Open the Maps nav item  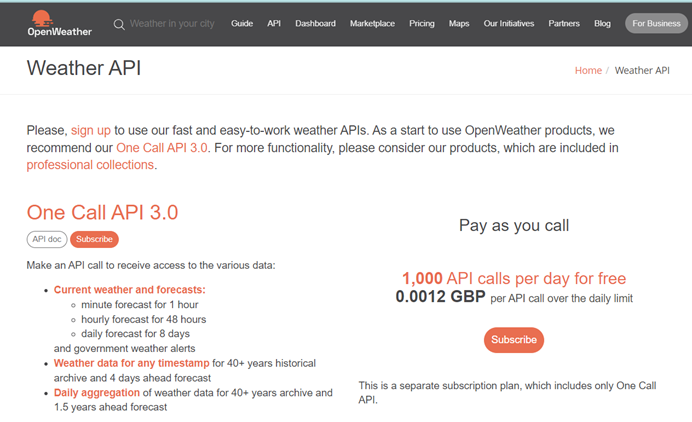pyautogui.click(x=459, y=23)
